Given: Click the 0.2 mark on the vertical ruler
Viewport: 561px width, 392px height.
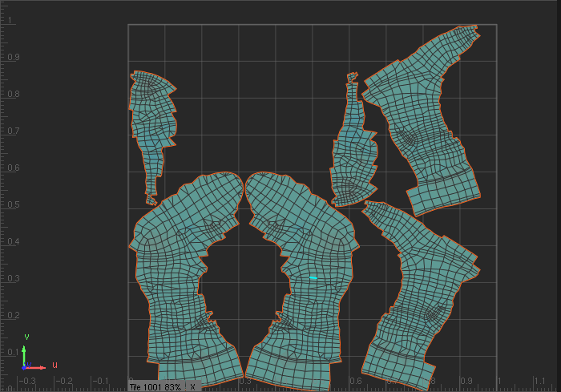Looking at the screenshot, I should tap(14, 315).
